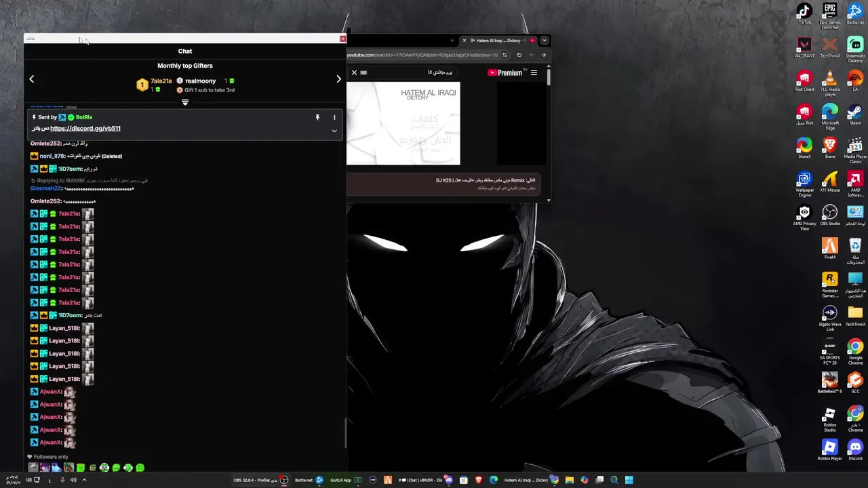
Task: Go to YouTube Premium home logo
Action: tap(505, 73)
